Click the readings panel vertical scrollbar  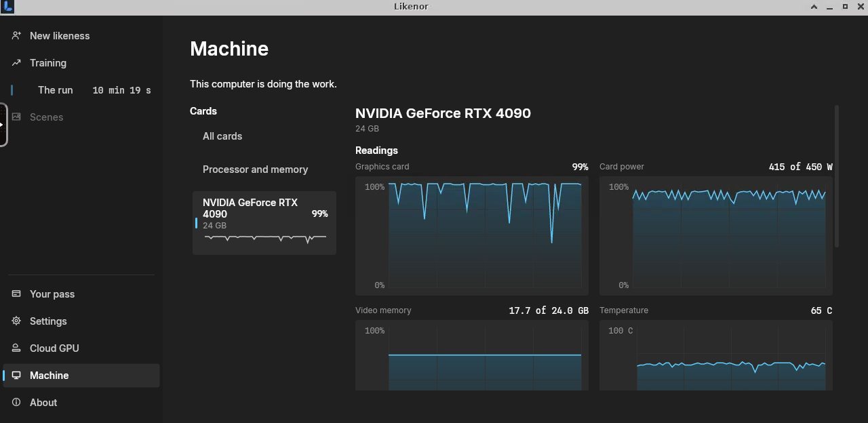click(x=837, y=176)
